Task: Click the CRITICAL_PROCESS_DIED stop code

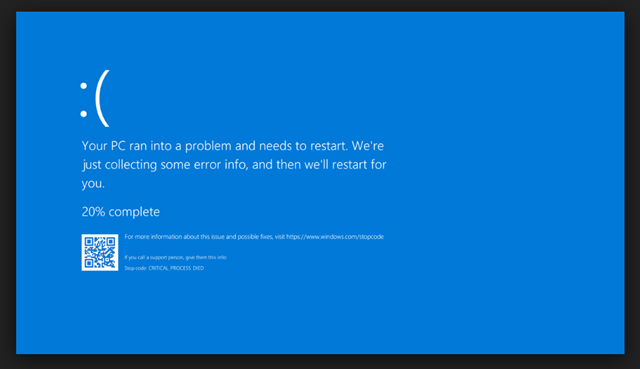Action: pyautogui.click(x=176, y=268)
